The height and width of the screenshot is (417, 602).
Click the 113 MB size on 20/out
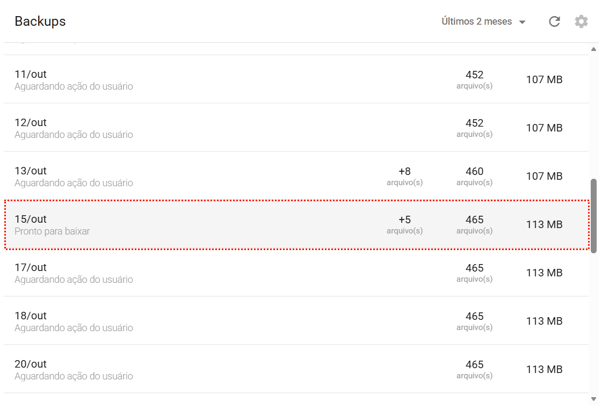544,370
